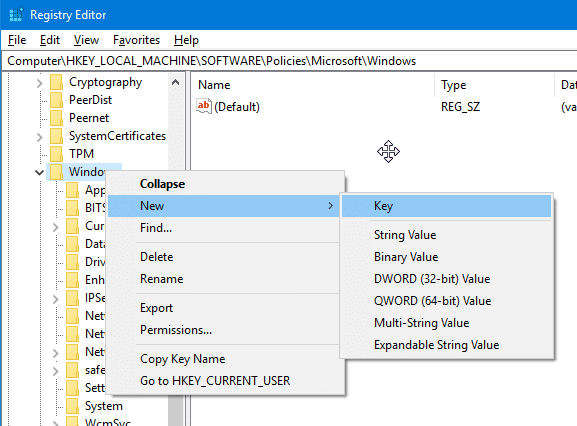Click the folder icon beside Sett subkey
577x426 pixels.
(72, 388)
